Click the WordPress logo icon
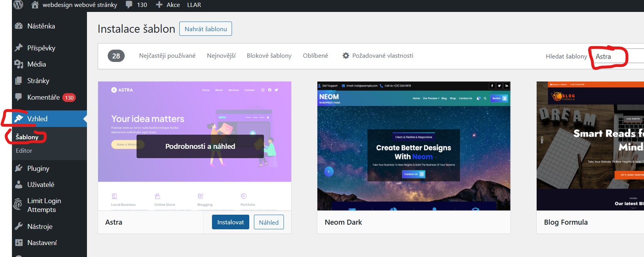644x257 pixels. [18, 5]
